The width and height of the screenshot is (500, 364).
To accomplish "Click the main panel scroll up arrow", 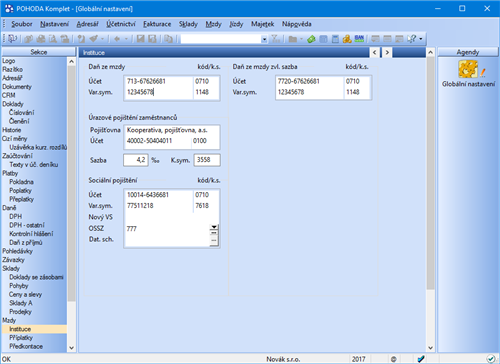I will tap(431, 52).
